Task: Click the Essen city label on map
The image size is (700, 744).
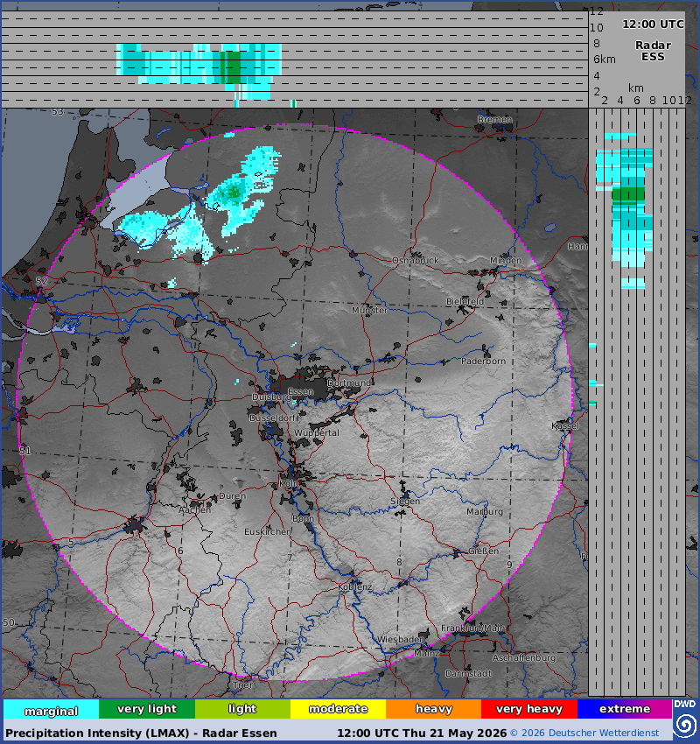Action: (301, 391)
